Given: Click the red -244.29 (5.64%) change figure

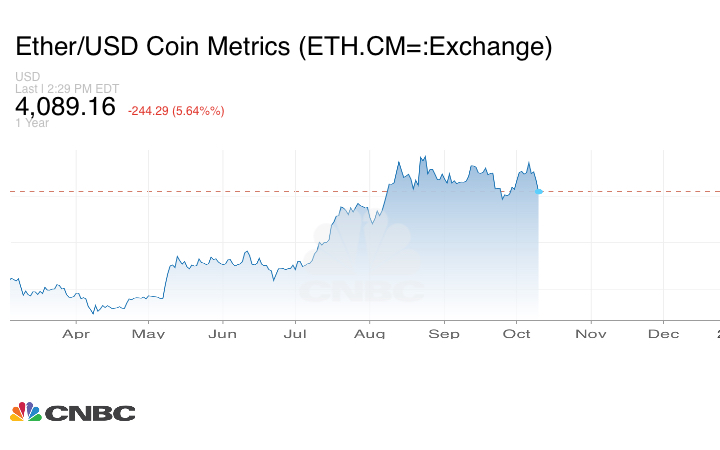Looking at the screenshot, I should point(176,110).
